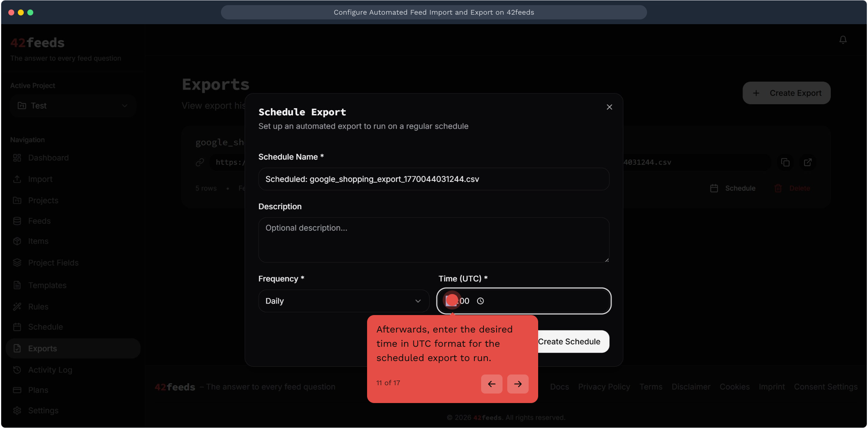Image resolution: width=868 pixels, height=428 pixels.
Task: Click the calendar Schedule icon on export row
Action: (714, 188)
